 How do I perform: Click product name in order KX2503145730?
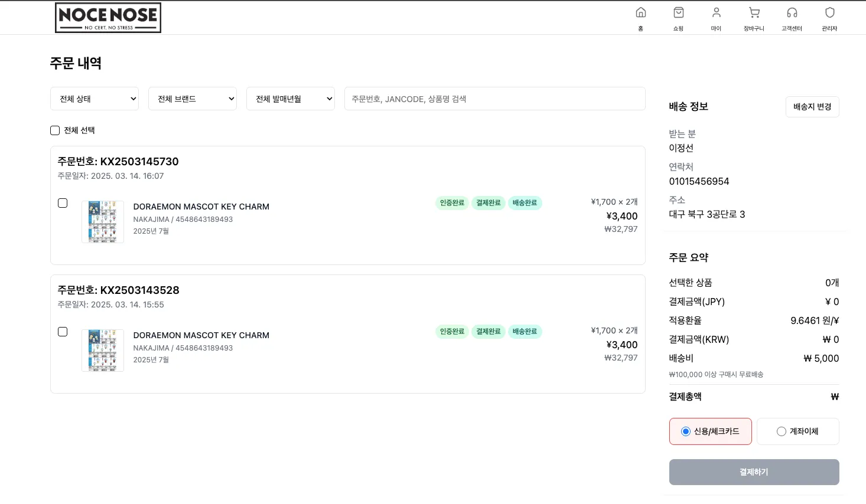pos(201,207)
